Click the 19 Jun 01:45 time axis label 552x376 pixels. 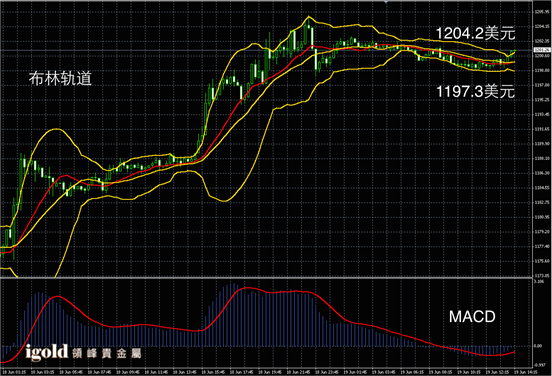(x=356, y=372)
